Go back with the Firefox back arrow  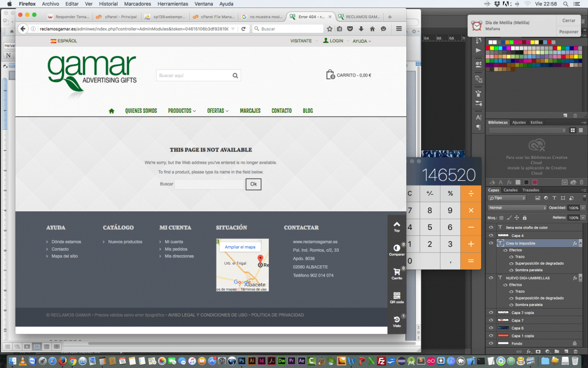click(x=23, y=28)
